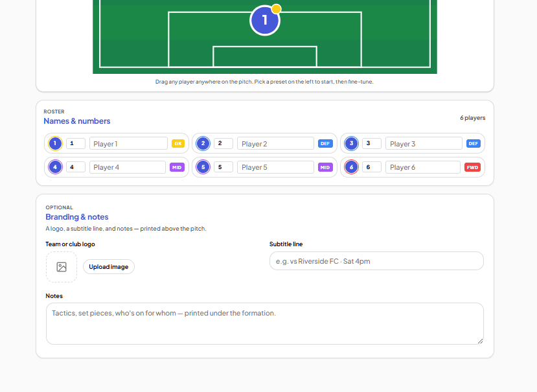Click the drag-any-player hint text below pitch
This screenshot has height=392, width=537.
(264, 82)
